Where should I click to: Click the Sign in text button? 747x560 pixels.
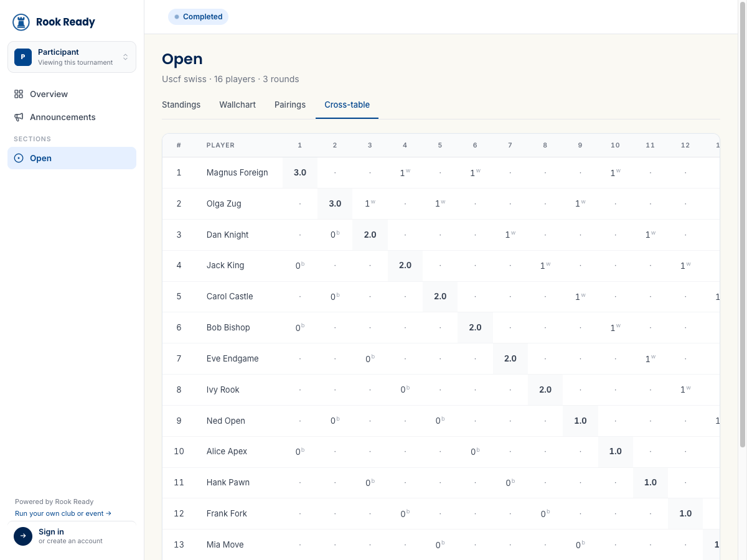(51, 532)
